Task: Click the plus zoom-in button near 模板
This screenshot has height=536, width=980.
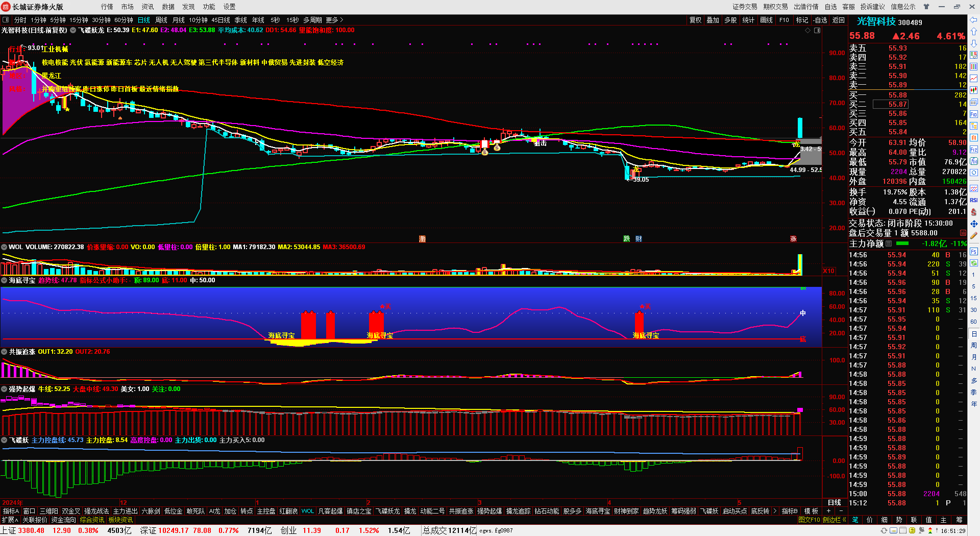Action: [828, 511]
